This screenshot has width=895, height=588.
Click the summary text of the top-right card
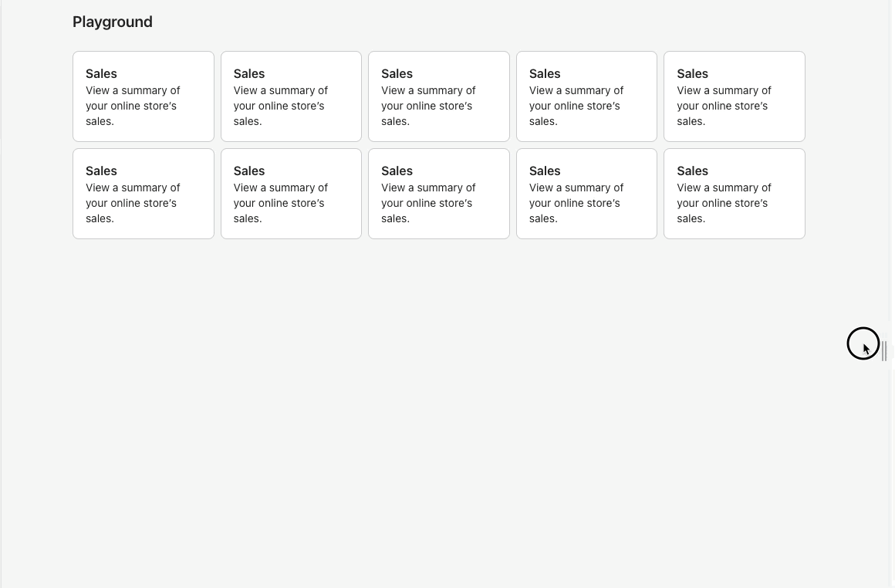point(724,106)
